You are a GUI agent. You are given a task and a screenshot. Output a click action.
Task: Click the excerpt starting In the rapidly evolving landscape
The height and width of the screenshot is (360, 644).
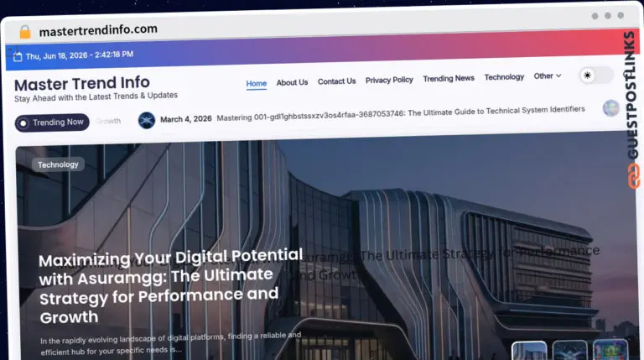pos(171,343)
